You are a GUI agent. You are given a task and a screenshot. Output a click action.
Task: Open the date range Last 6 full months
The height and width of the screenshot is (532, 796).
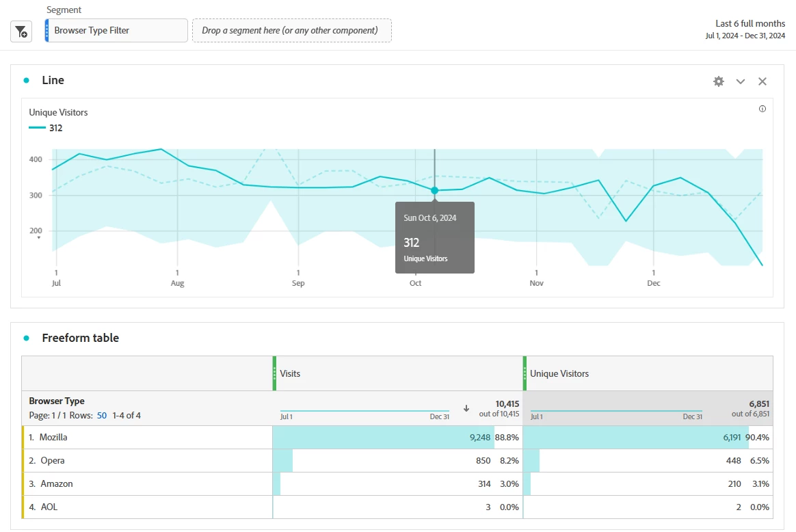[x=745, y=29]
